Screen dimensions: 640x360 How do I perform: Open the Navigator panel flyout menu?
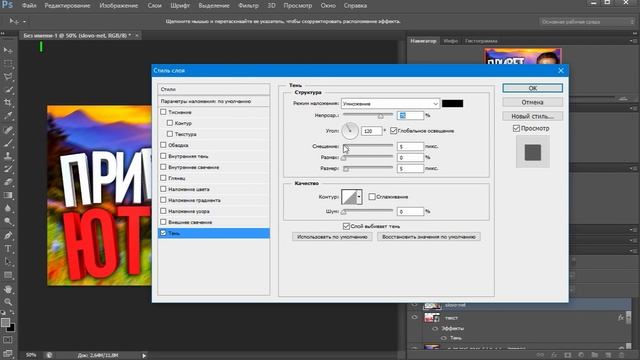(633, 41)
